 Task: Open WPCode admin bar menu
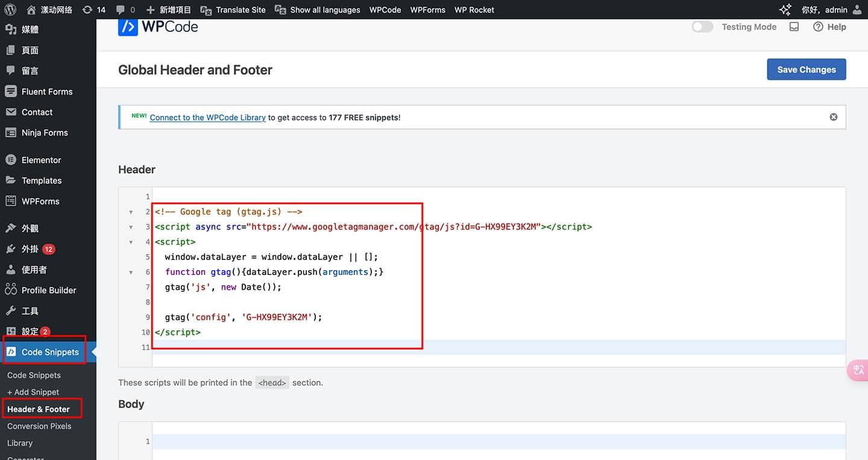(385, 10)
